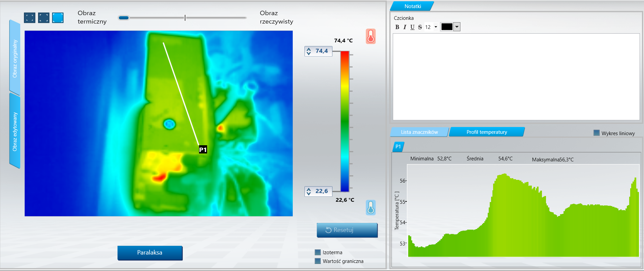Switch to the Lista znaczników tab
This screenshot has width=644, height=271.
click(419, 132)
